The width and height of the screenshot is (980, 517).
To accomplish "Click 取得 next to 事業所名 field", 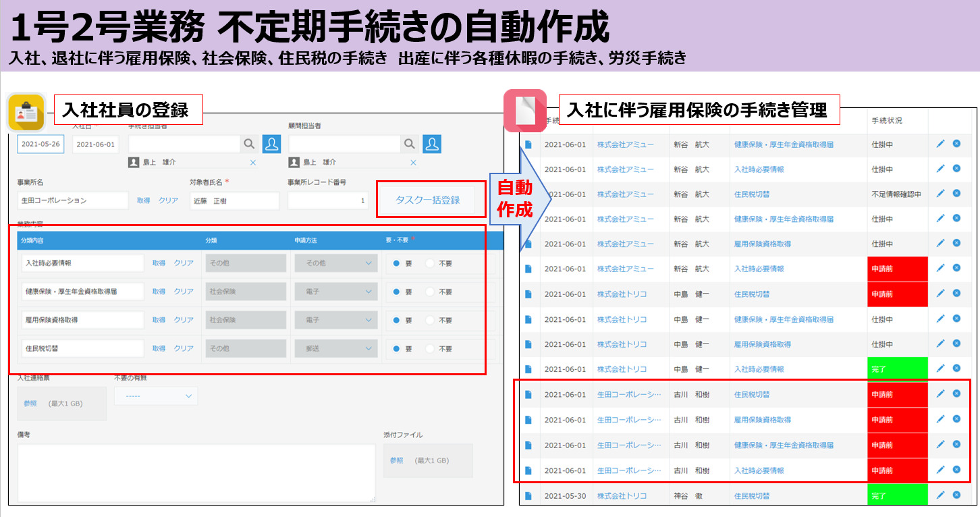I will tap(143, 200).
